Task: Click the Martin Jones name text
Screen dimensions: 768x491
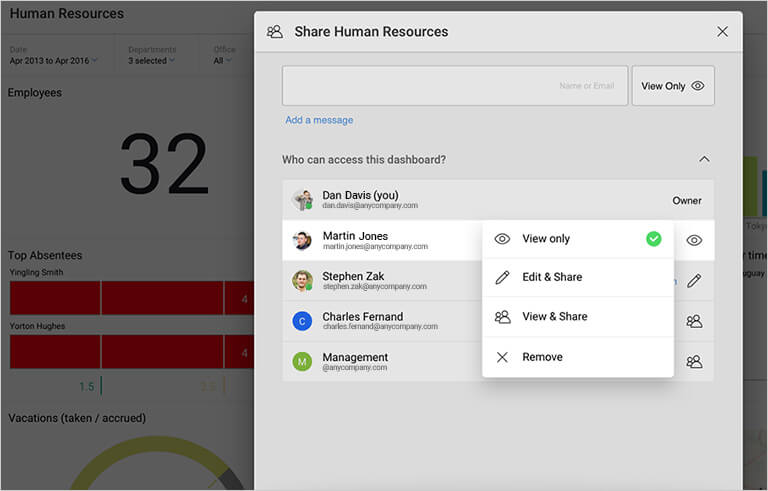Action: click(x=355, y=236)
